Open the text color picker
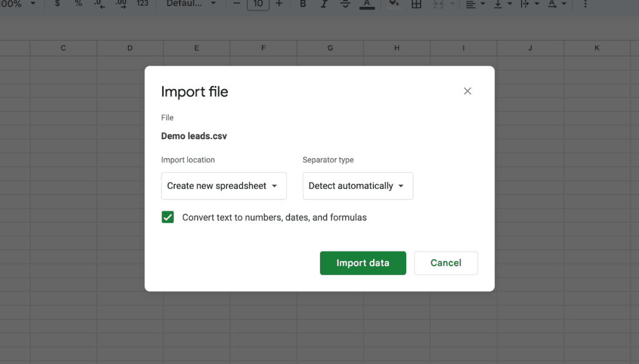Image resolution: width=639 pixels, height=364 pixels. (366, 4)
